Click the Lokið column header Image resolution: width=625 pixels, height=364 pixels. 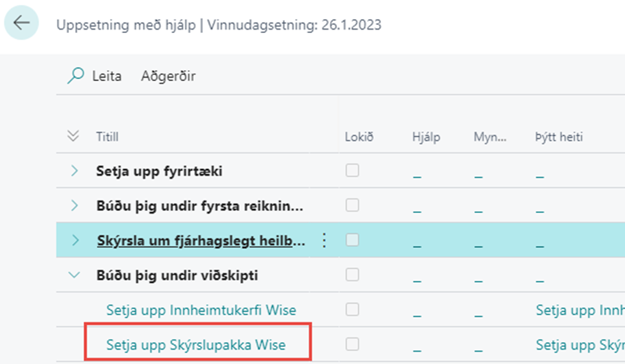point(359,137)
